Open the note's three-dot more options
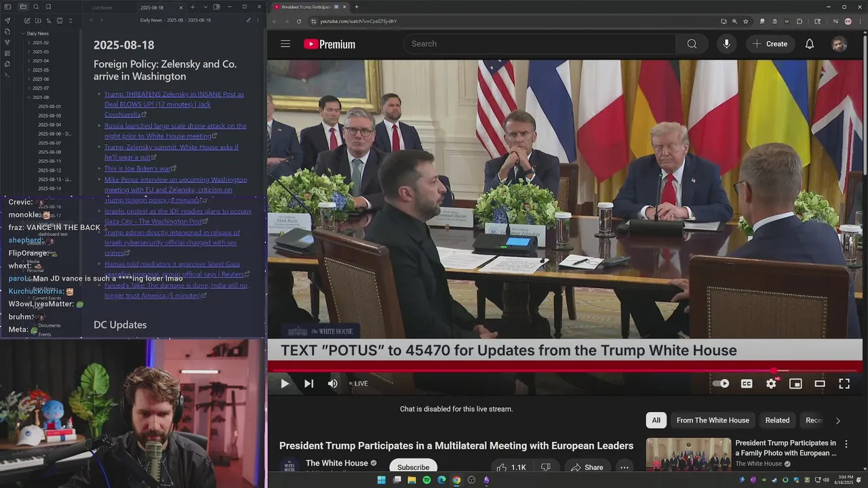This screenshot has height=488, width=868. [258, 20]
